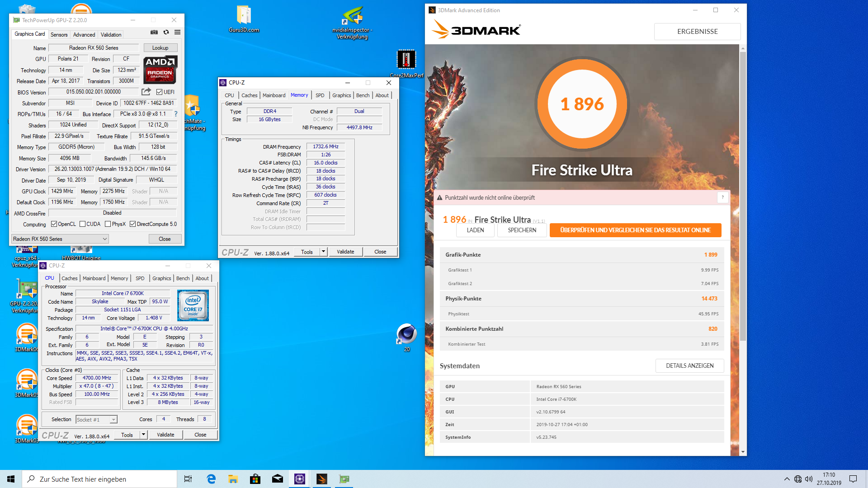Open the 3DMark06 desktop shortcut
868x488 pixels.
[27, 338]
